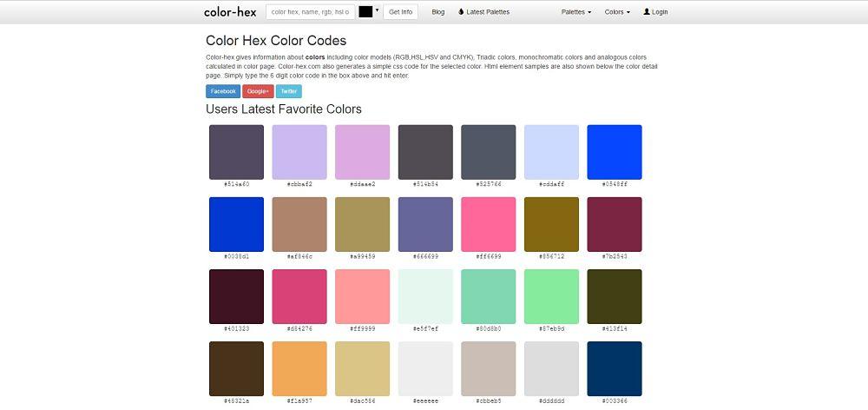The image size is (868, 410).
Task: Expand the Palettes dropdown menu
Action: pos(575,12)
